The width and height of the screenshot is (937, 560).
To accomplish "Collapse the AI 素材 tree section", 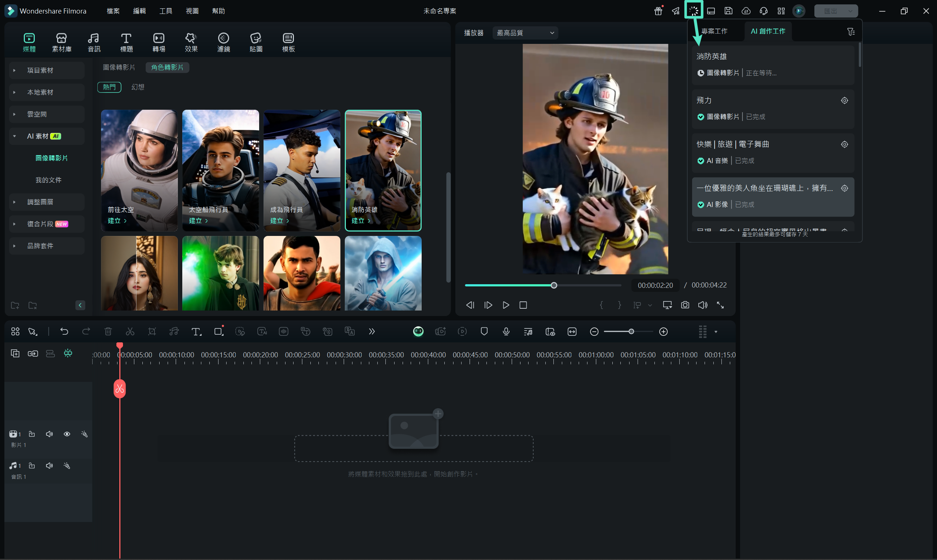I will pyautogui.click(x=14, y=136).
